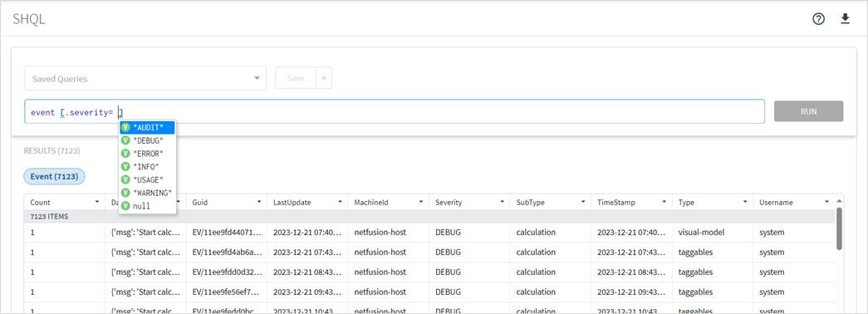Screen dimensions: 868x314
Task: Open Username column filter dropdown
Action: pyautogui.click(x=826, y=202)
